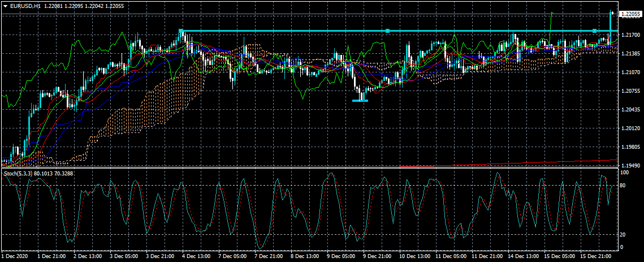The image size is (644, 262).
Task: Click the 80 level on the stochastic scale
Action: (624, 185)
